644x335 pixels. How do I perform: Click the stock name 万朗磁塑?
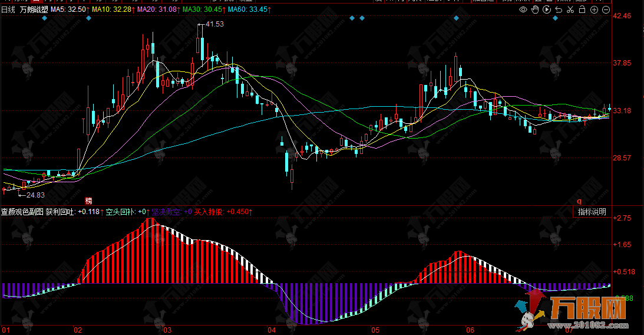click(x=34, y=9)
